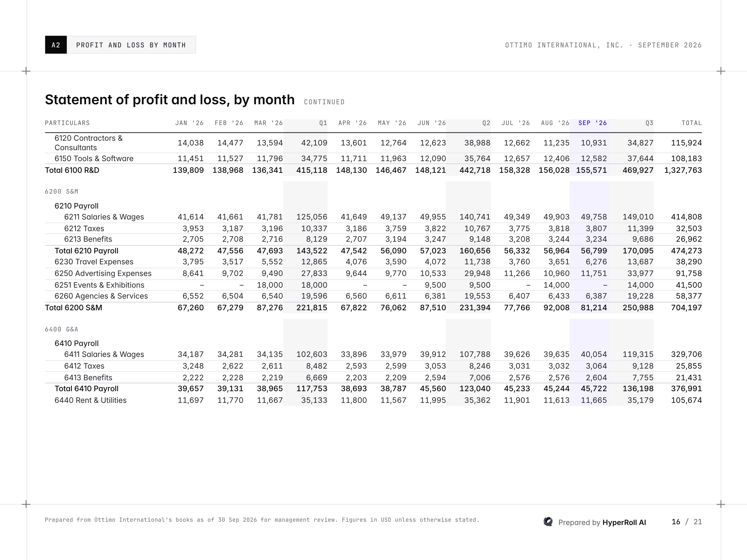The height and width of the screenshot is (560, 747).
Task: Click the 'SEP '26' column header
Action: (x=592, y=123)
